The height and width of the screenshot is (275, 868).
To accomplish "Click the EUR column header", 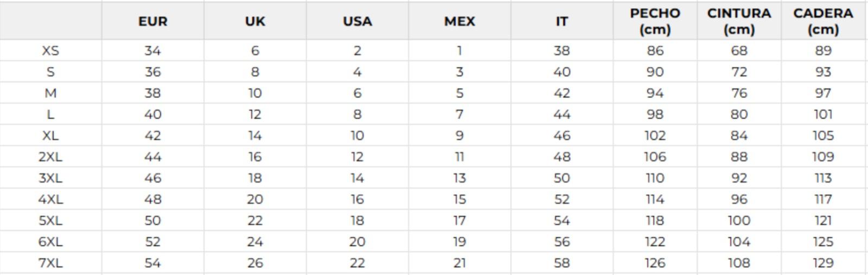I will point(153,21).
